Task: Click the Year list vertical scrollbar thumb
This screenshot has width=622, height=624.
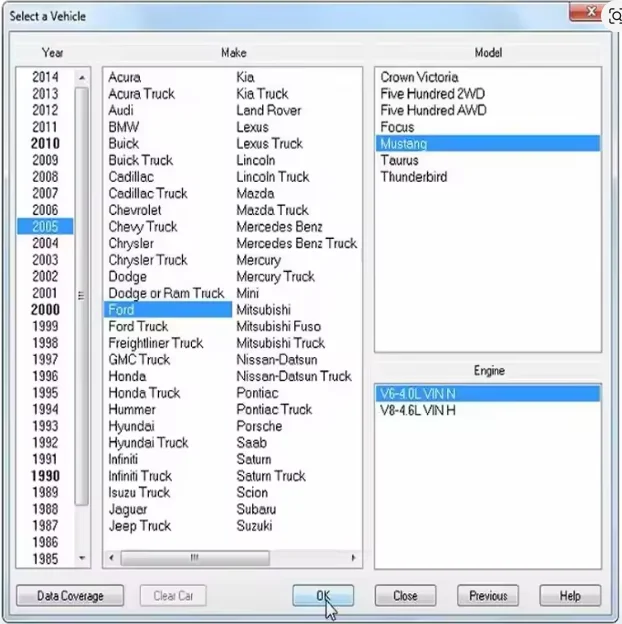Action: (x=82, y=296)
